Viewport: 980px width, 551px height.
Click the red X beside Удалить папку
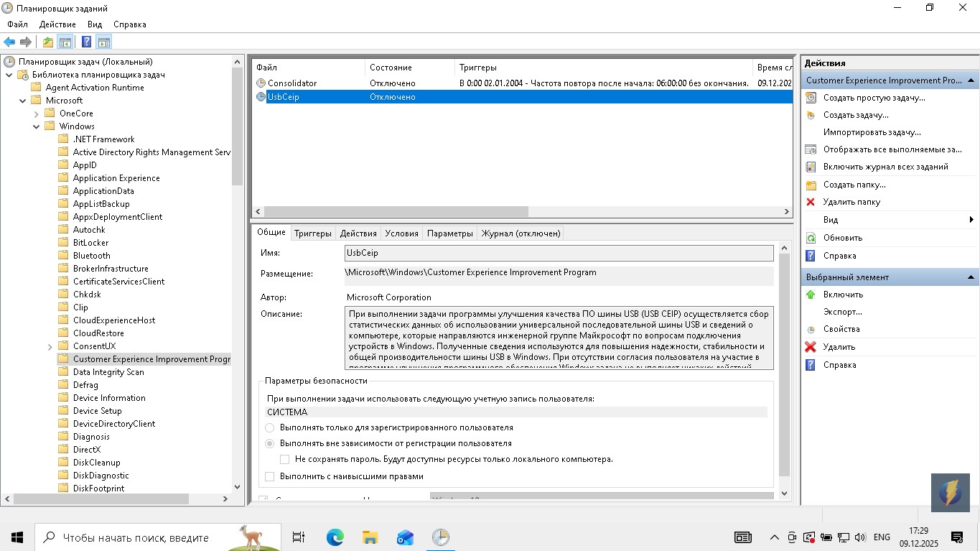click(x=811, y=202)
